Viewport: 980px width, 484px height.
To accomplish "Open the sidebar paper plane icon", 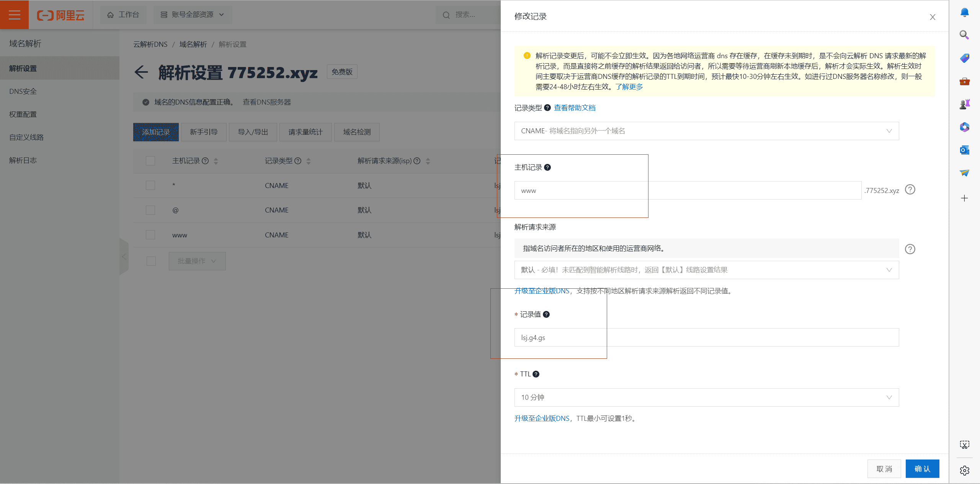I will pos(964,173).
